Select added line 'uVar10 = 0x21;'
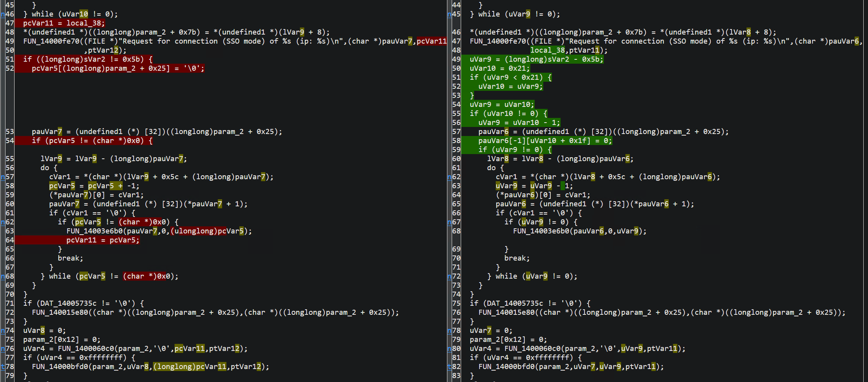The image size is (868, 382). coord(499,68)
